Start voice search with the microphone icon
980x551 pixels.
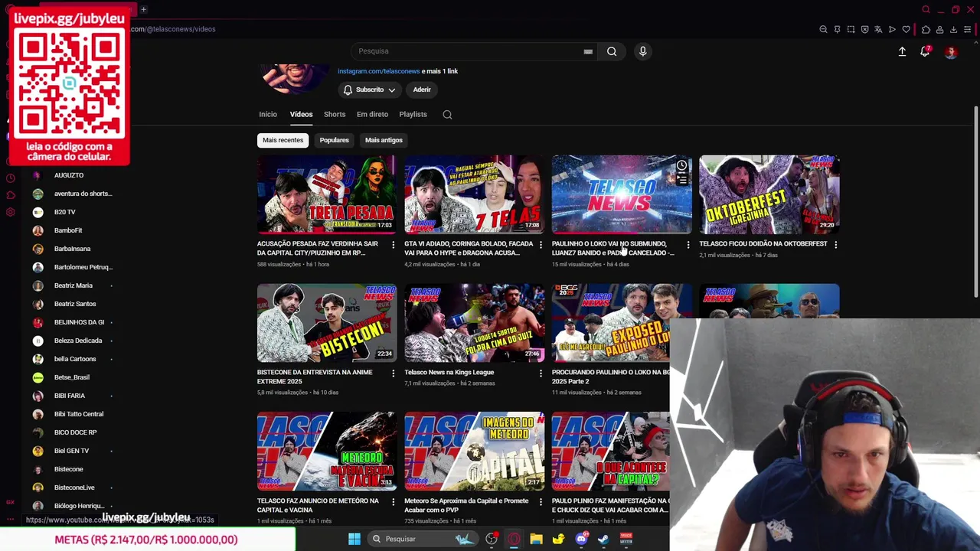[642, 51]
